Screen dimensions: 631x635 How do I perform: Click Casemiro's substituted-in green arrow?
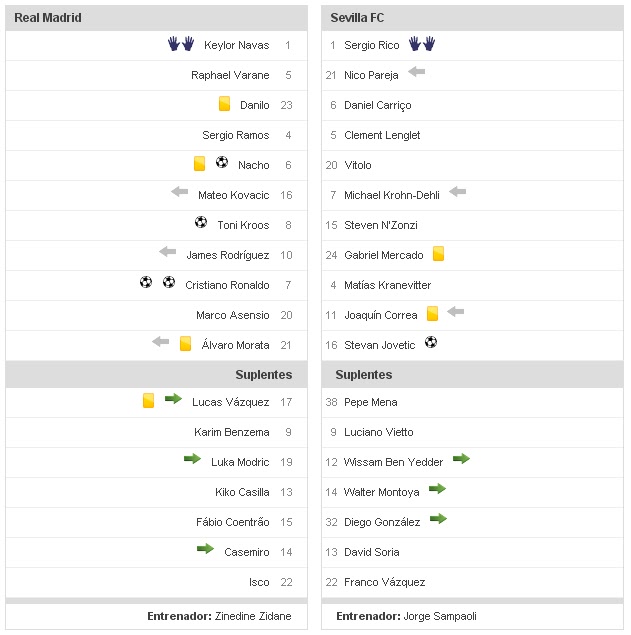tap(205, 549)
